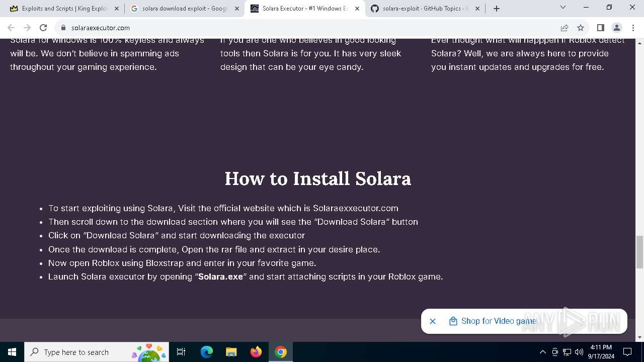Open File Explorer from the taskbar
The height and width of the screenshot is (362, 644).
pyautogui.click(x=231, y=352)
